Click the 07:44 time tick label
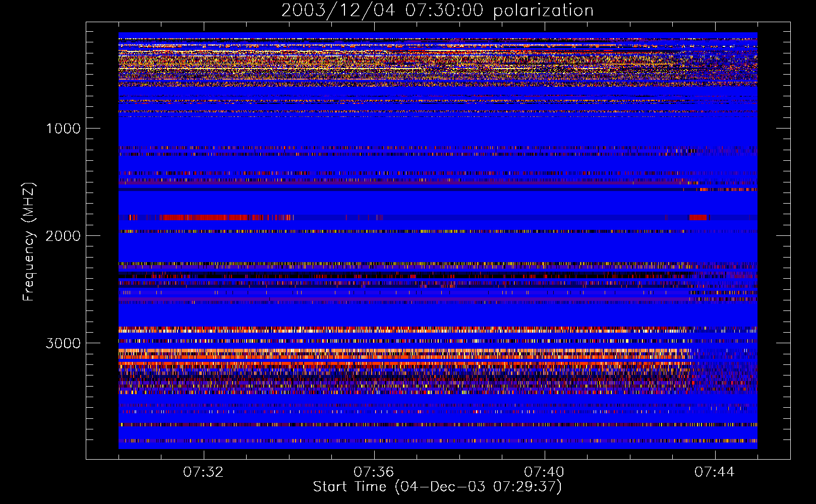This screenshot has width=816, height=504. (715, 472)
